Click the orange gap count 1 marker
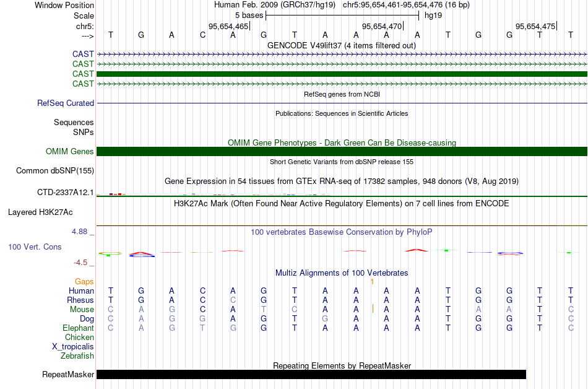The image size is (588, 389). 372,281
